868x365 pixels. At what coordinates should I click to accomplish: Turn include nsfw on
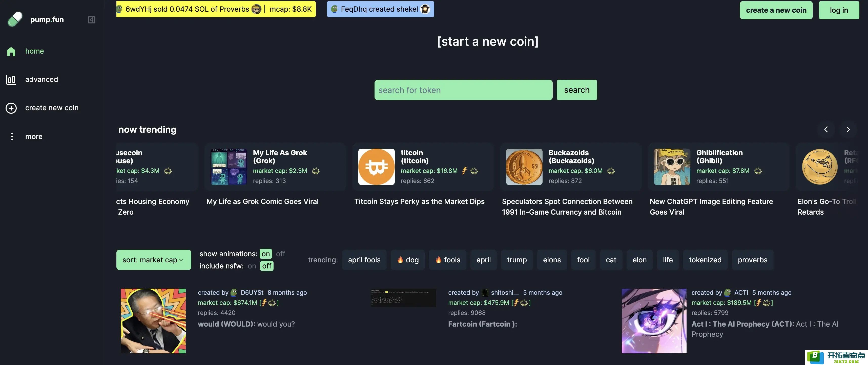[x=252, y=266]
